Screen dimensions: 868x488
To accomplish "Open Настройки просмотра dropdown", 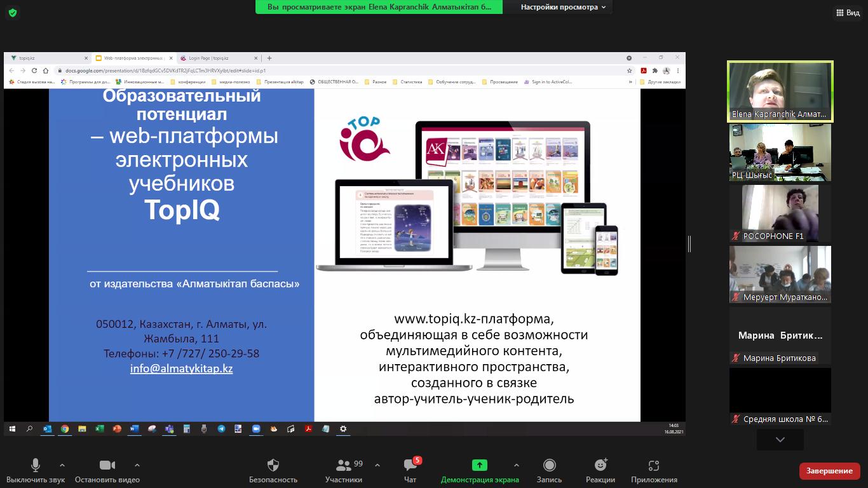I will (x=563, y=7).
